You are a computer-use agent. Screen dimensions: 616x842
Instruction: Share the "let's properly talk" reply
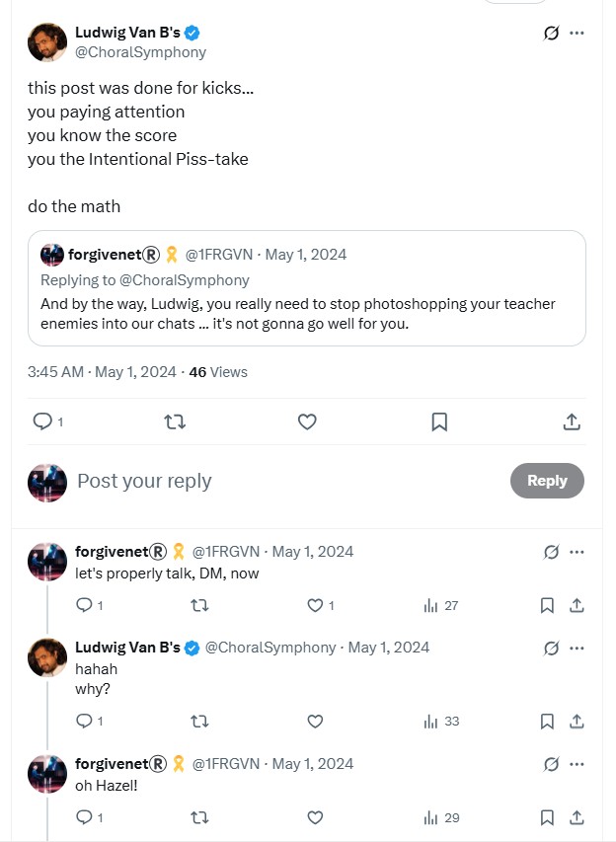pos(577,606)
